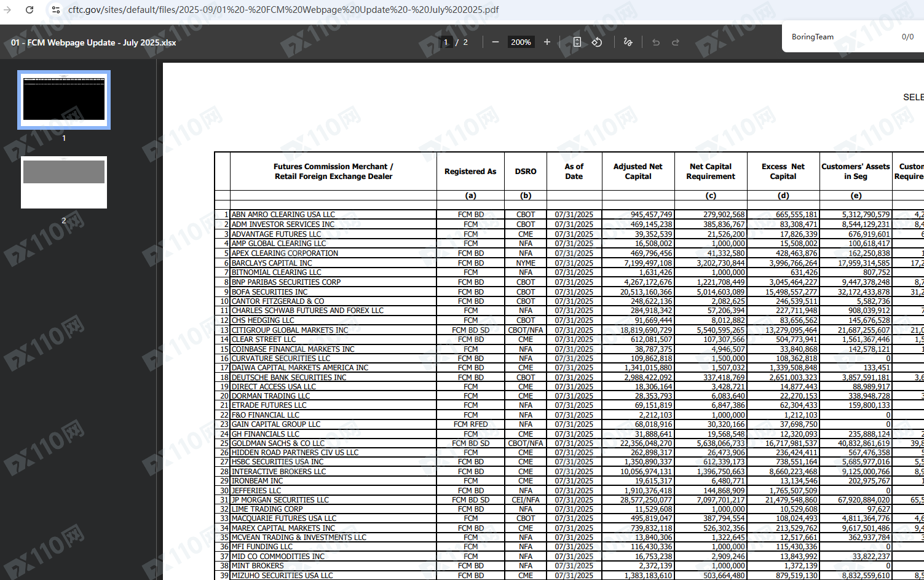
Task: Click the 200% zoom level field
Action: click(x=521, y=42)
